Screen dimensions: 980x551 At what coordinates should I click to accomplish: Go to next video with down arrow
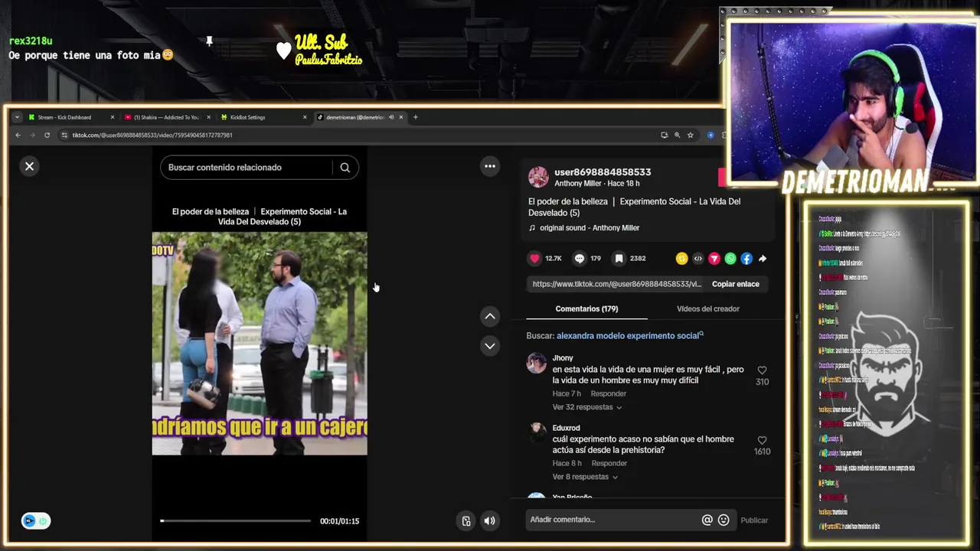490,346
